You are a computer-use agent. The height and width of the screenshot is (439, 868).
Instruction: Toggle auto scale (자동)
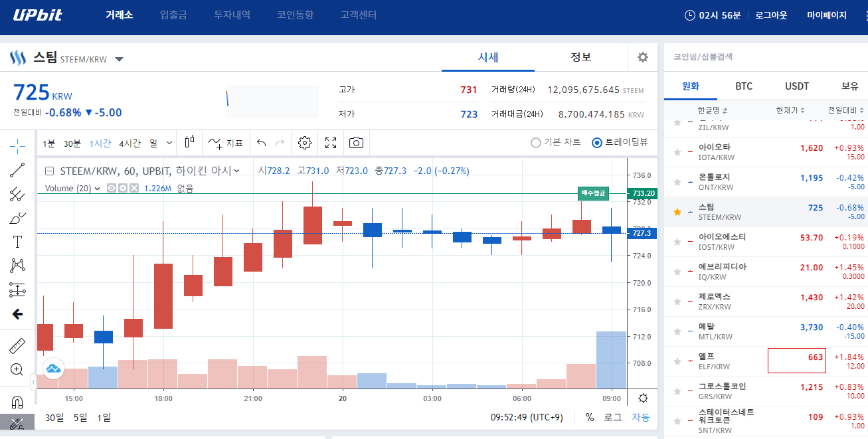pyautogui.click(x=640, y=417)
